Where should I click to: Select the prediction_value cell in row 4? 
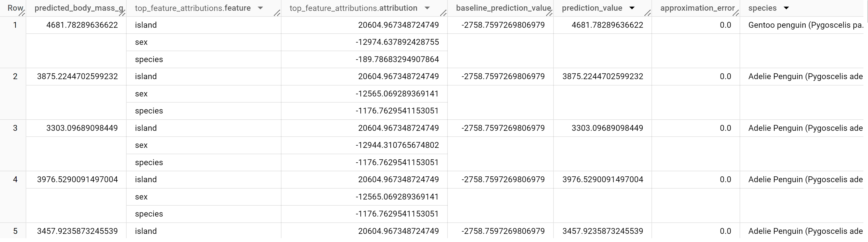coord(603,179)
